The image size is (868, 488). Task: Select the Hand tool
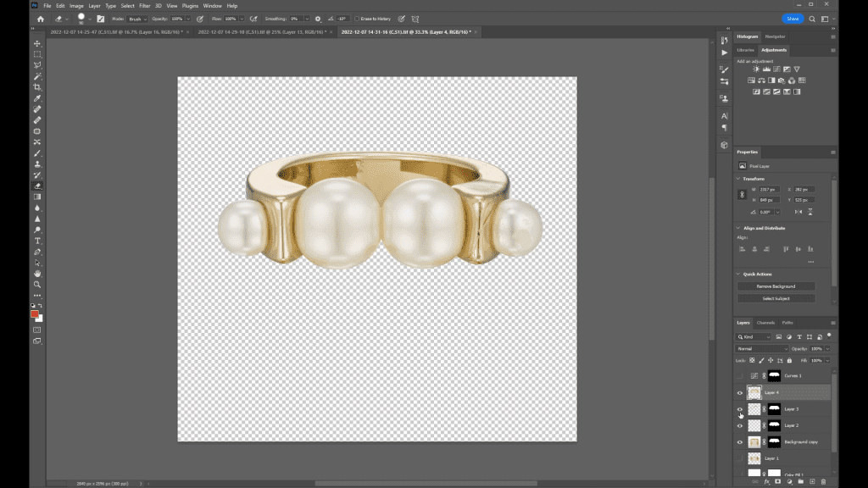(x=37, y=274)
